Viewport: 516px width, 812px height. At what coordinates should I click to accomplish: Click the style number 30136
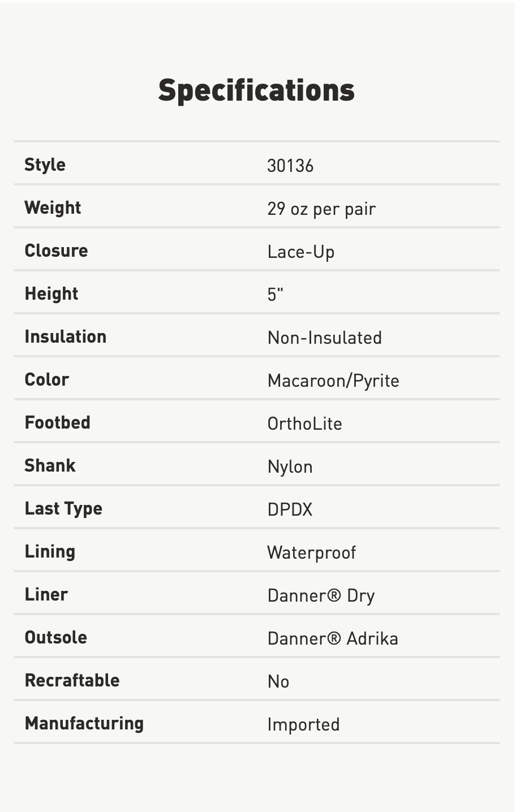[290, 166]
